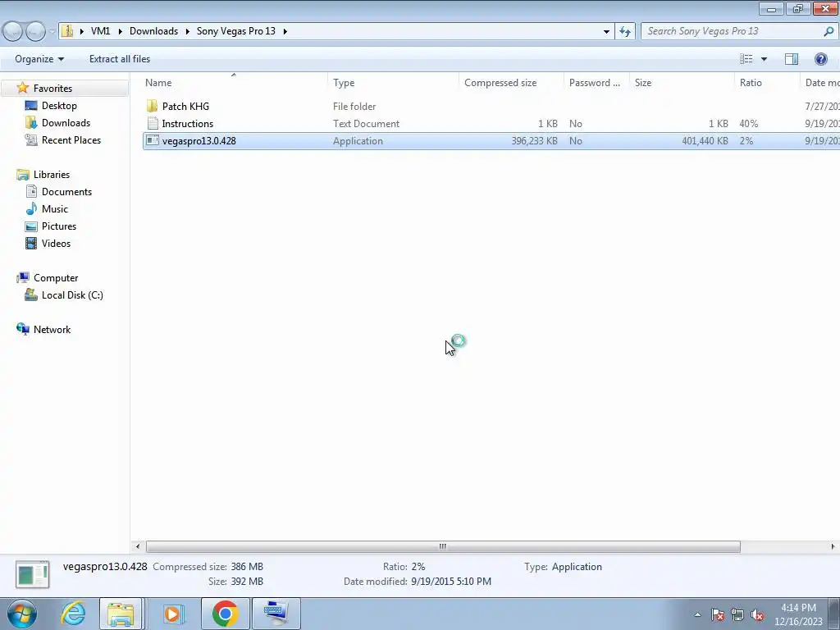Open Local Disk (C:)
The width and height of the screenshot is (840, 630).
tap(72, 295)
